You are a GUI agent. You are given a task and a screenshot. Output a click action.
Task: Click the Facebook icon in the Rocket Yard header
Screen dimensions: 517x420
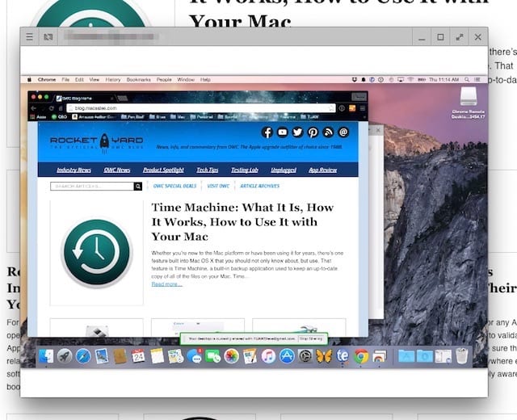pyautogui.click(x=267, y=132)
